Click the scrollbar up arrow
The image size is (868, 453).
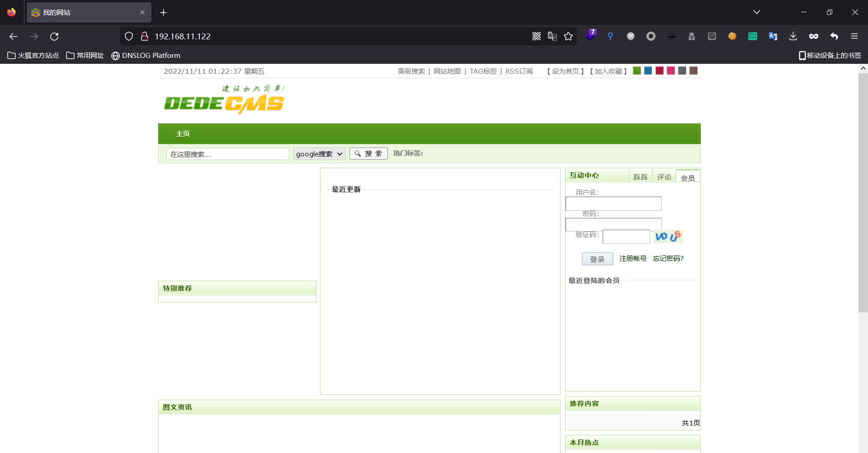tap(863, 68)
